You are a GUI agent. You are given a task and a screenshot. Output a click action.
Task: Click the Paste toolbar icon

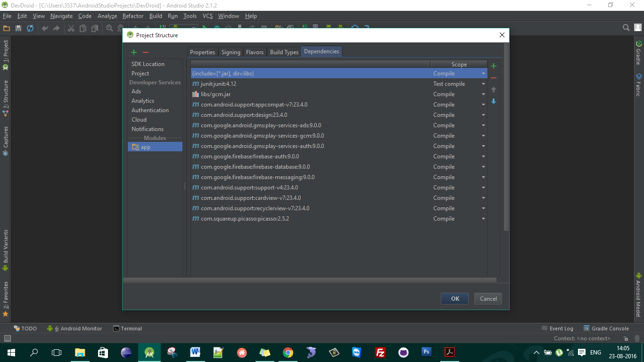point(95,28)
